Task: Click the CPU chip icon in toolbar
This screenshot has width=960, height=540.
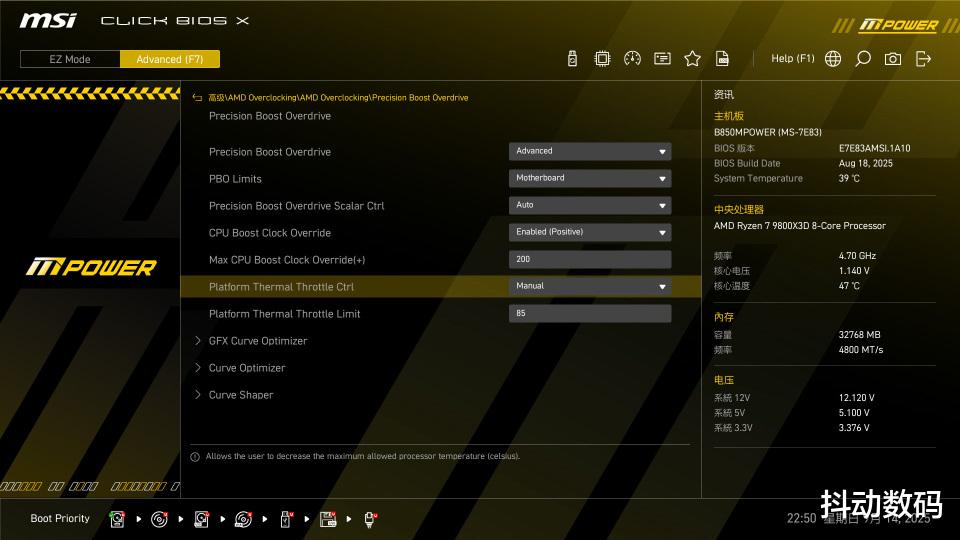Action: click(x=602, y=59)
